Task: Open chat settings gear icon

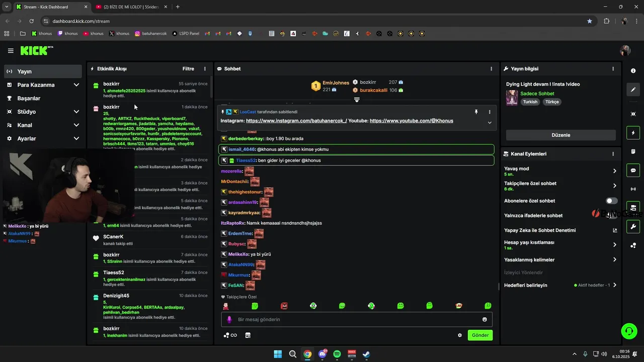Action: (x=460, y=335)
